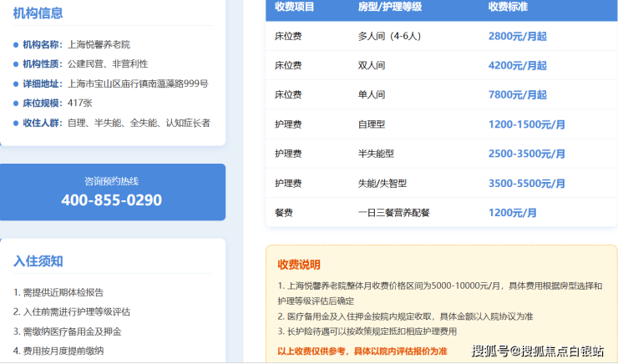This screenshot has width=618, height=364.
Task: Click the 多人间（4-6人） cell
Action: tap(390, 36)
